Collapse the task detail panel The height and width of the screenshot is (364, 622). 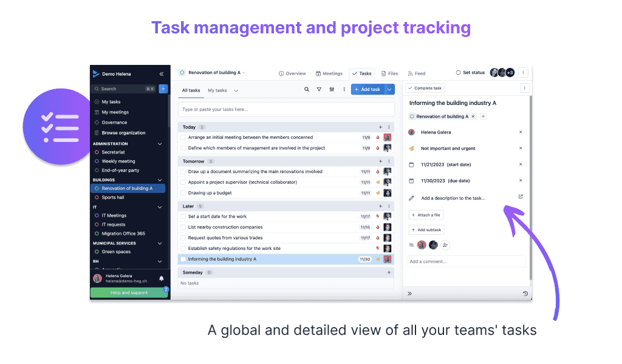pyautogui.click(x=410, y=294)
